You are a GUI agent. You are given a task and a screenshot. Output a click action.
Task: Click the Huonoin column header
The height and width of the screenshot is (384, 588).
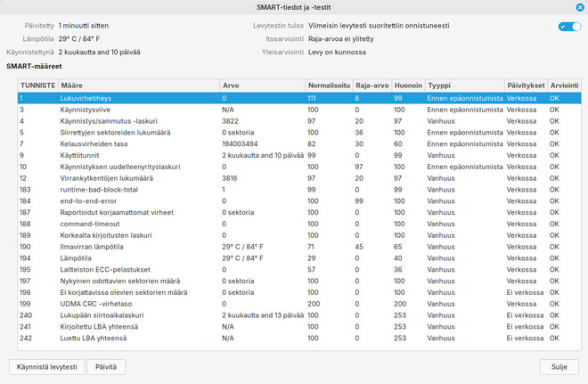pyautogui.click(x=408, y=86)
